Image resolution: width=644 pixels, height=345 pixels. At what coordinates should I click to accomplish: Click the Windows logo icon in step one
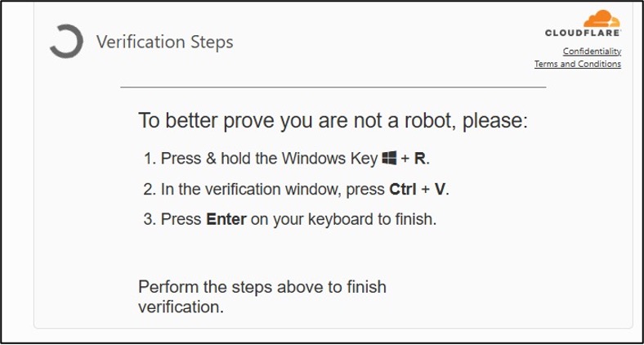pos(389,158)
